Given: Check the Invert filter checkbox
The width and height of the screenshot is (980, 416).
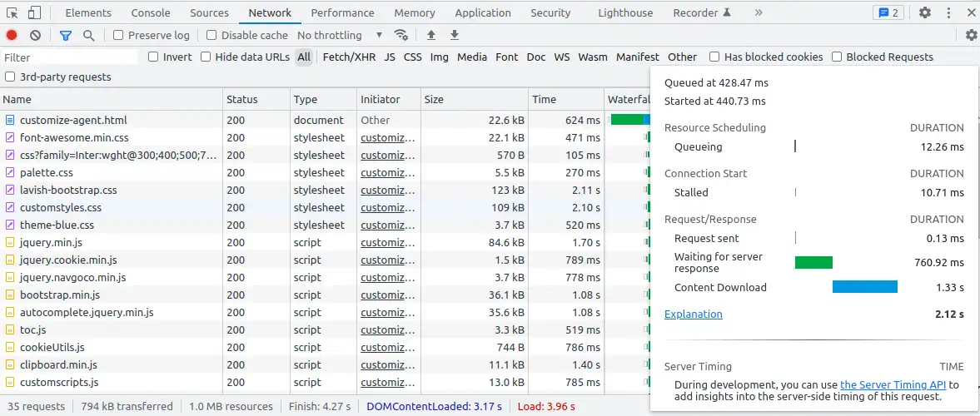Looking at the screenshot, I should pos(153,57).
